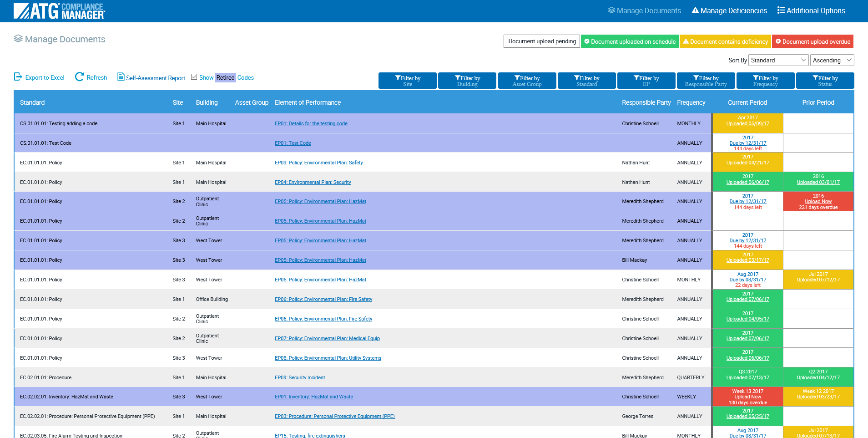This screenshot has height=438, width=868.
Task: Click Uploaded 06/06/17 for EP04 Security row
Action: [747, 182]
